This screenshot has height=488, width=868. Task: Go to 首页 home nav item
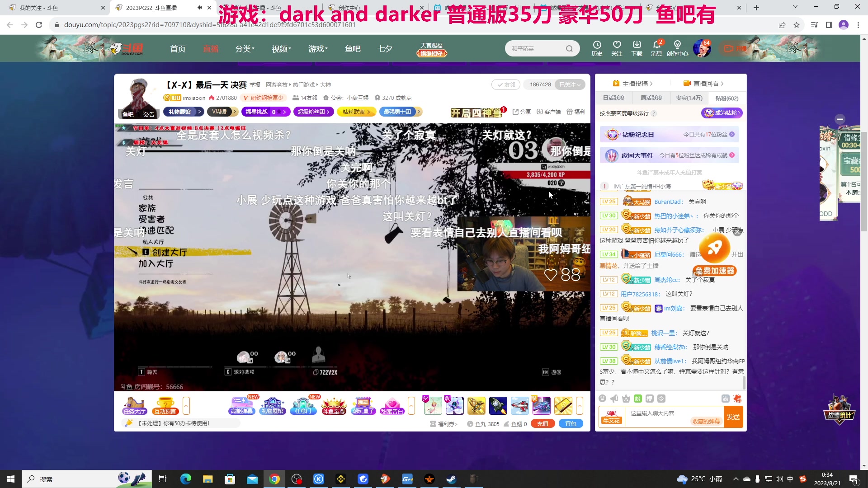pos(178,48)
